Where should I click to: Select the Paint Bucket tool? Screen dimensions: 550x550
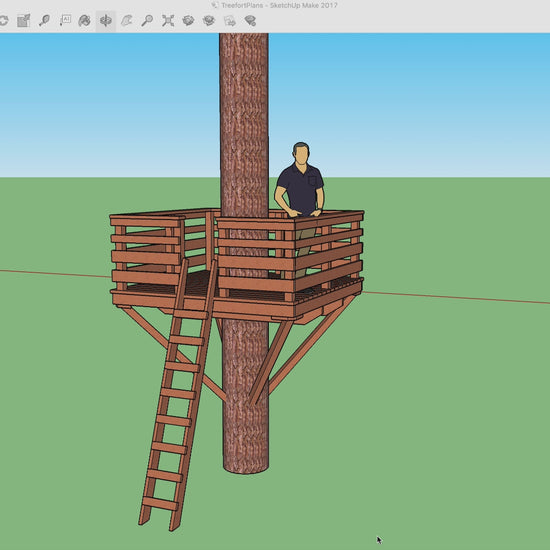click(x=85, y=21)
